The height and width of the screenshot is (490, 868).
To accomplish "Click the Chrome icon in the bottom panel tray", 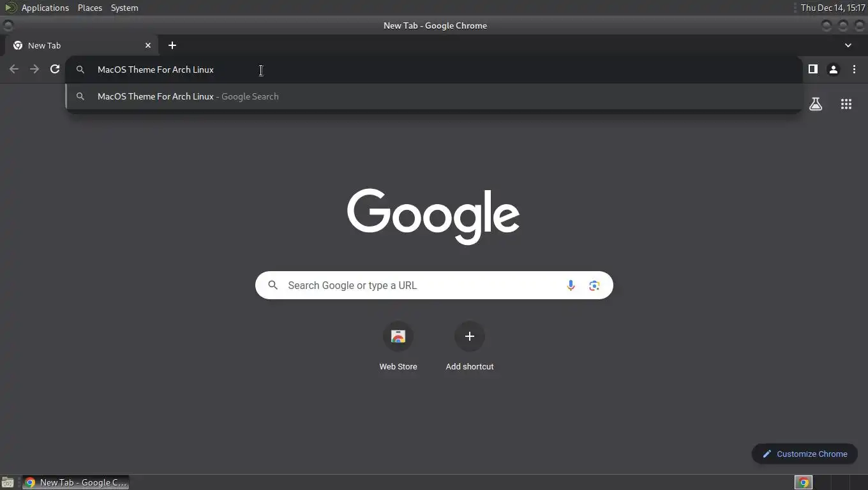I will click(804, 482).
